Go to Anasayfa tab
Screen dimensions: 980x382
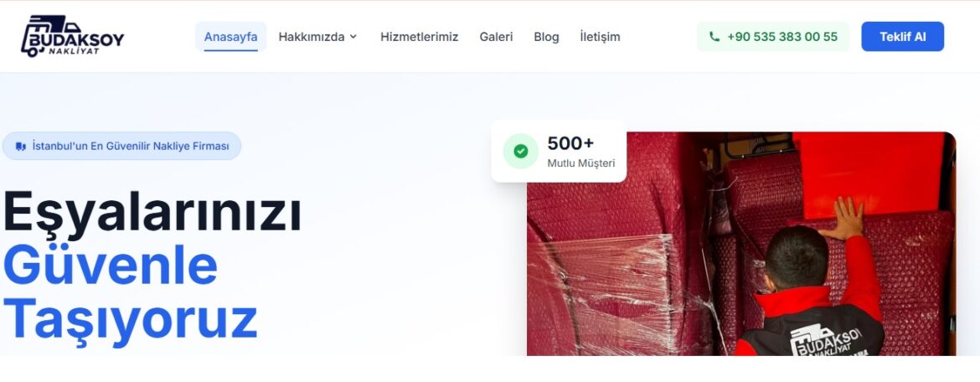tap(230, 37)
